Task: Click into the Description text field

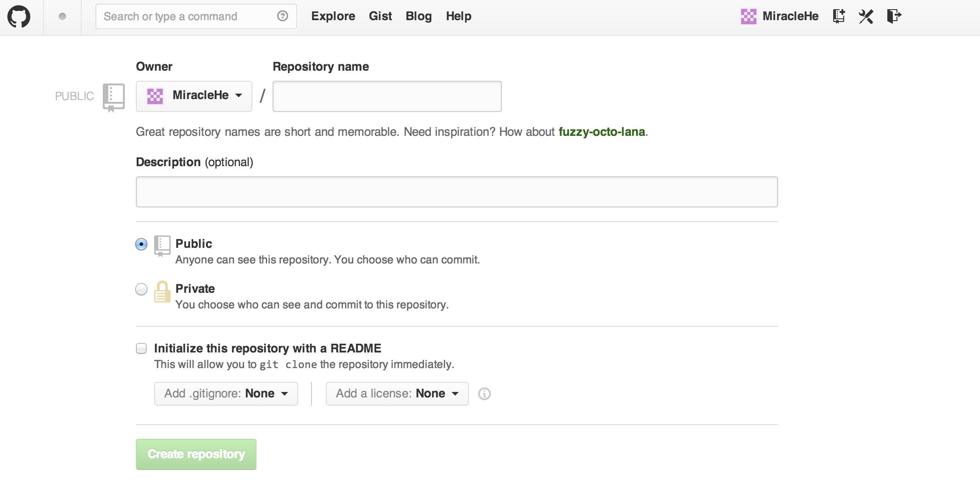Action: [457, 192]
